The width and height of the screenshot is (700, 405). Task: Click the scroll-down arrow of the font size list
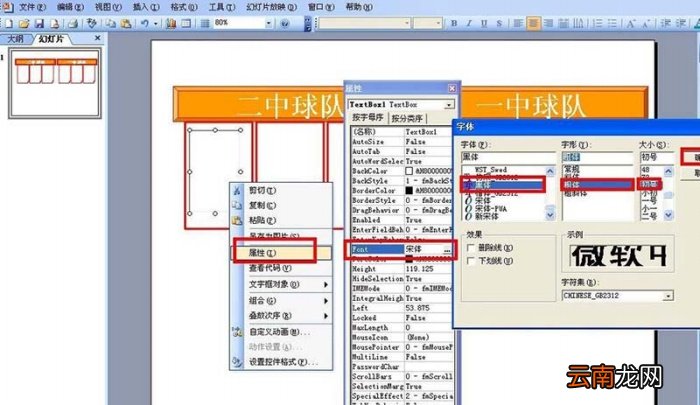point(668,215)
